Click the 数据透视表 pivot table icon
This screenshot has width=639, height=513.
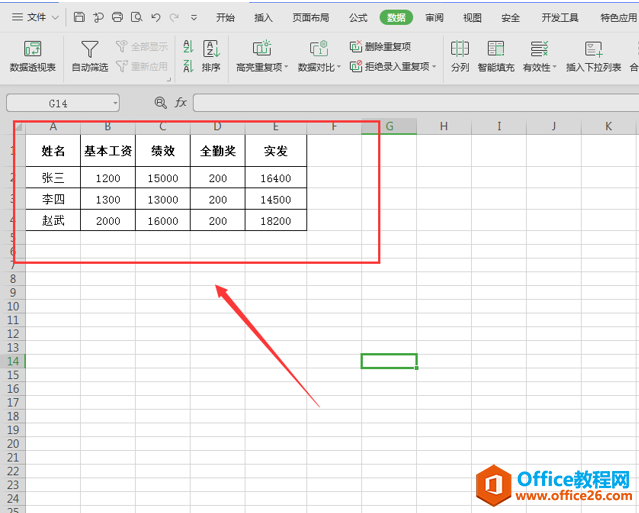(x=33, y=49)
